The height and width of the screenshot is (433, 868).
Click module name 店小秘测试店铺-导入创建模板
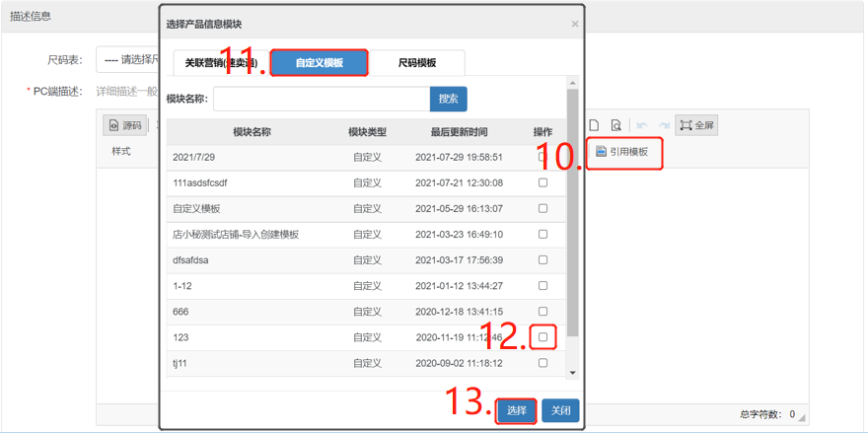236,234
